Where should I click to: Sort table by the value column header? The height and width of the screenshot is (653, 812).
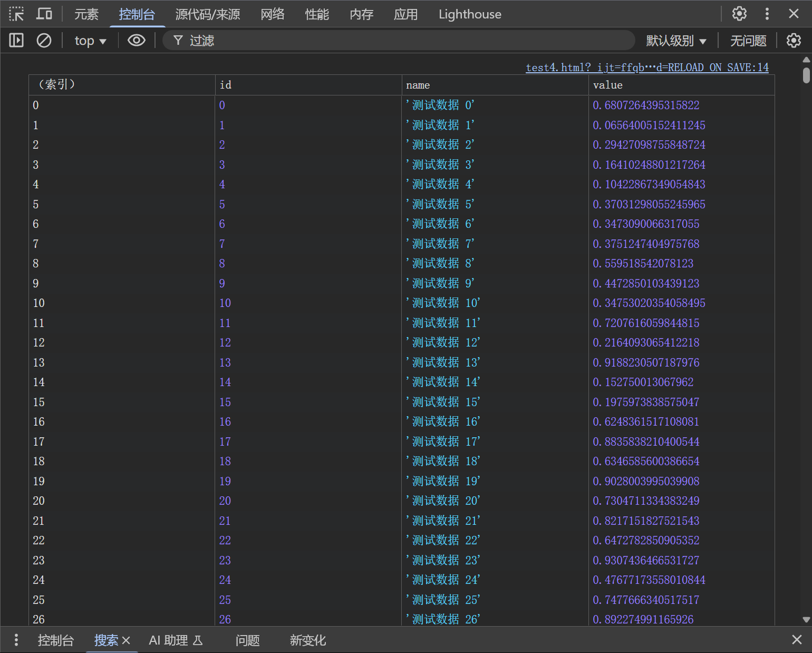point(680,85)
